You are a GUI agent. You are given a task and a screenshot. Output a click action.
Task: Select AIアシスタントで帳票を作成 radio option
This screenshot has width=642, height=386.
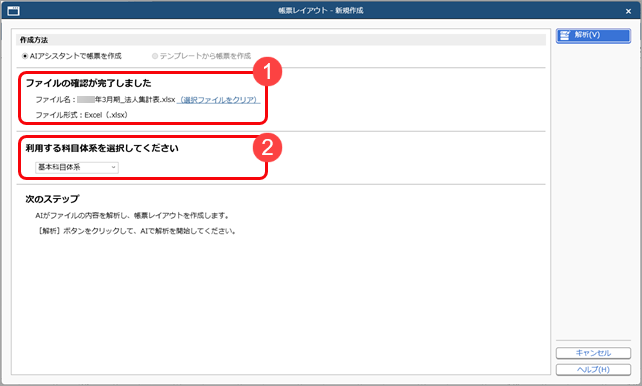point(72,56)
